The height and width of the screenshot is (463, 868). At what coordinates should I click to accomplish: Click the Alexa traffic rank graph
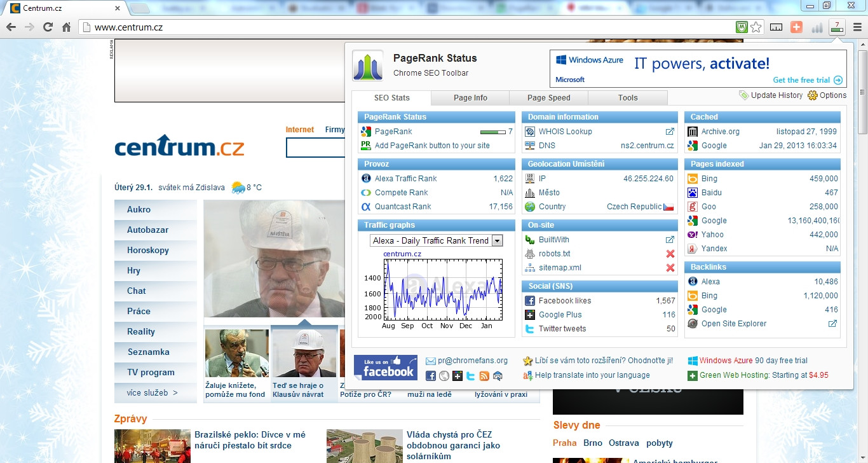(437, 289)
